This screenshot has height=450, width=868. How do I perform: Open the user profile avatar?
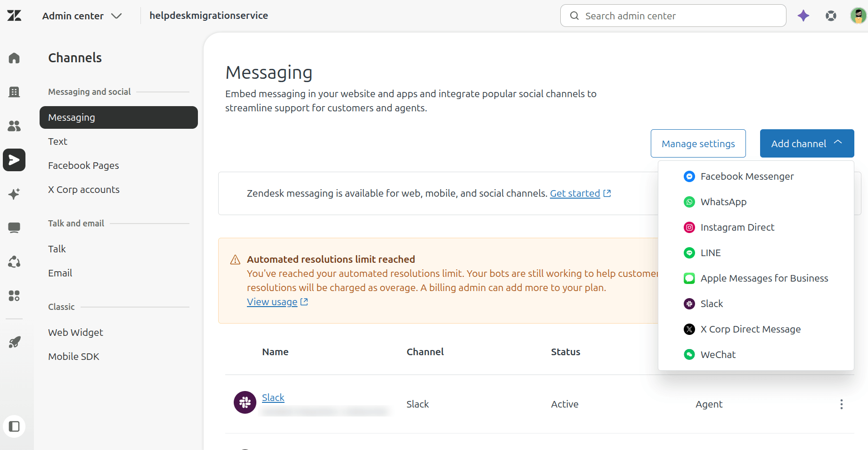click(x=858, y=16)
